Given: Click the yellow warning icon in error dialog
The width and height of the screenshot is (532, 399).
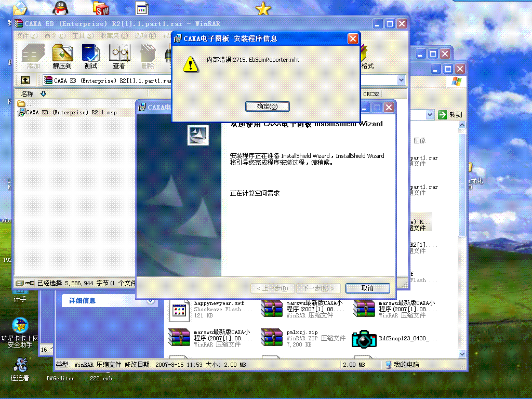Looking at the screenshot, I should [x=191, y=64].
